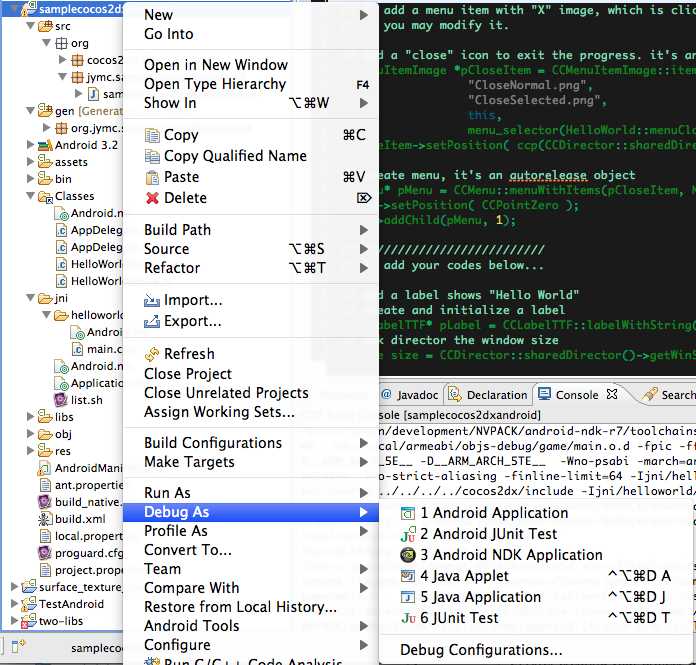This screenshot has width=696, height=665.
Task: Click the Android JUnit Test icon
Action: (x=408, y=534)
